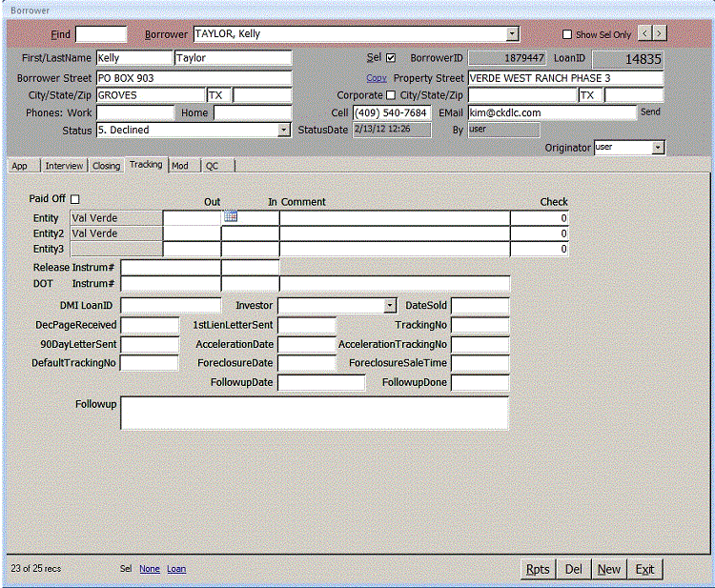Enable the Corporate checkbox
715x588 pixels.
[390, 95]
